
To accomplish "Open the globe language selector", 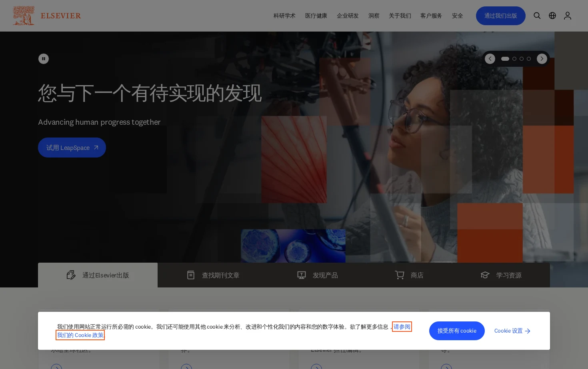I will click(x=552, y=16).
